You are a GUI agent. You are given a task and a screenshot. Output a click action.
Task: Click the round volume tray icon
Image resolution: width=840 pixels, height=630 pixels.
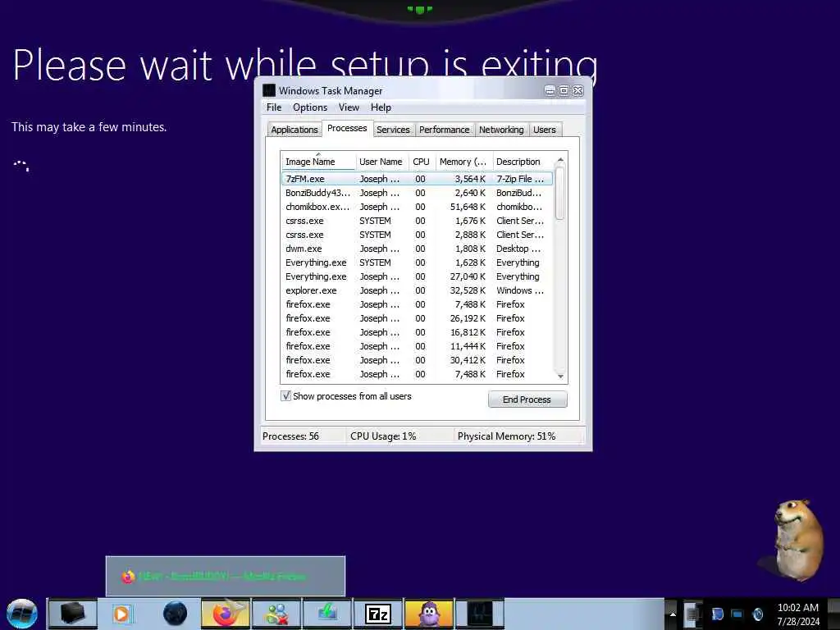tap(758, 614)
